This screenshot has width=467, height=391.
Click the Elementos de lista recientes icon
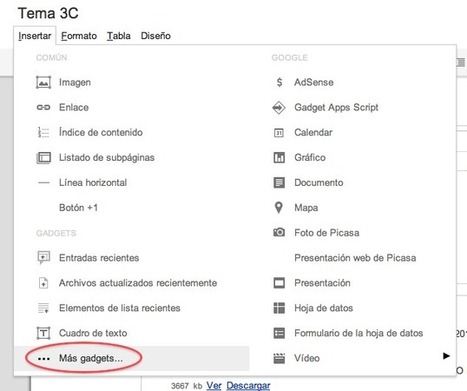coord(43,308)
